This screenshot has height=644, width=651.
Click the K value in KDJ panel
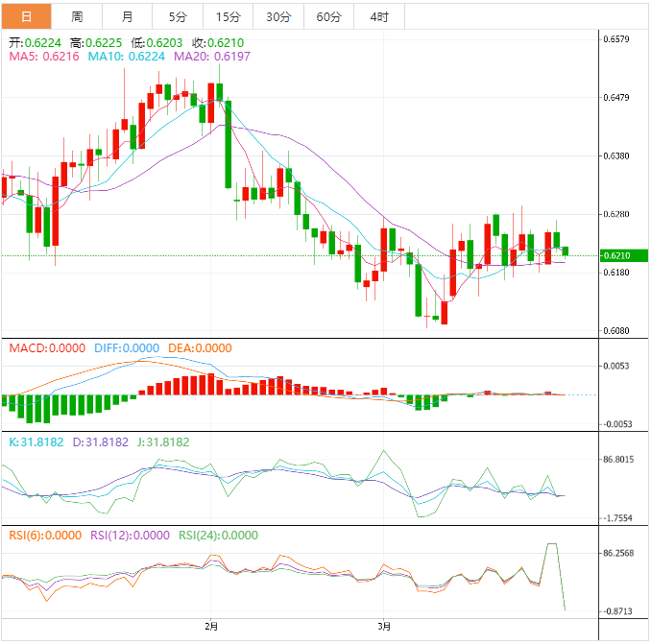[x=35, y=442]
